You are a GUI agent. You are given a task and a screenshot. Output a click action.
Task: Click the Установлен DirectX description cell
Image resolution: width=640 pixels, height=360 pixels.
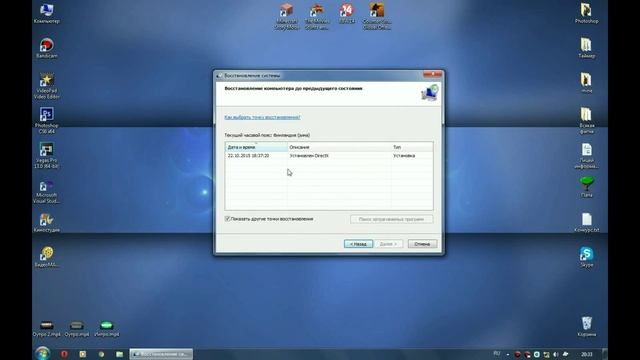pyautogui.click(x=309, y=156)
